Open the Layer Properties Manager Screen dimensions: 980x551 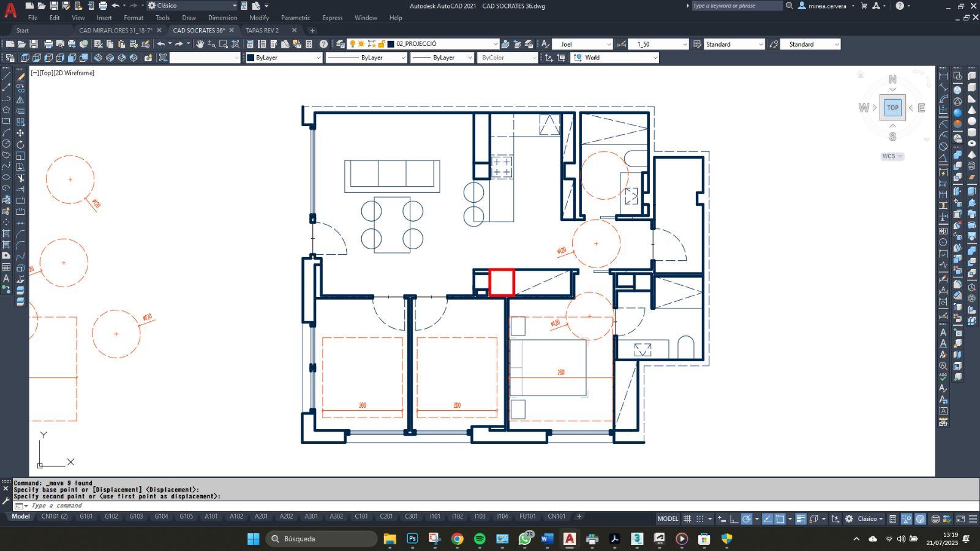tap(341, 44)
